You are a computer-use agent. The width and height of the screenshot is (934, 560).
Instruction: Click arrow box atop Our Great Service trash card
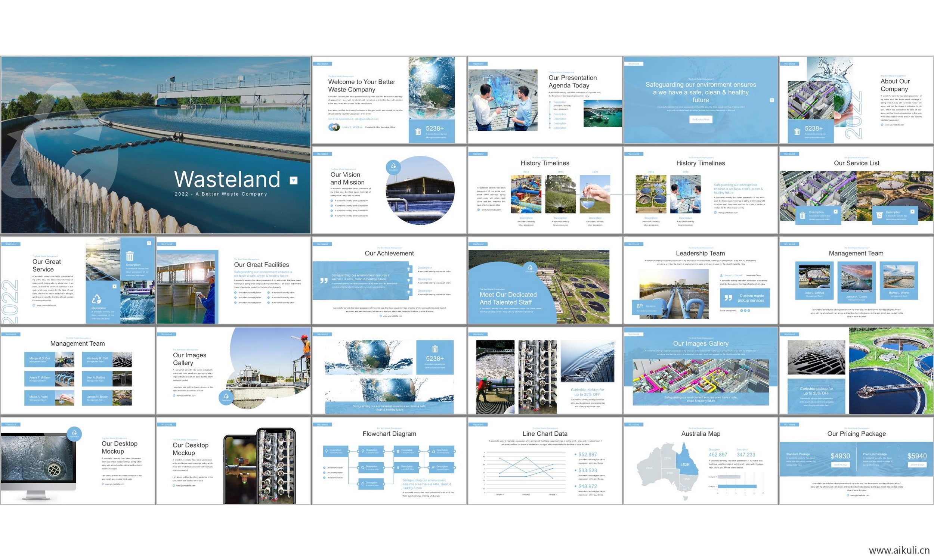click(149, 243)
